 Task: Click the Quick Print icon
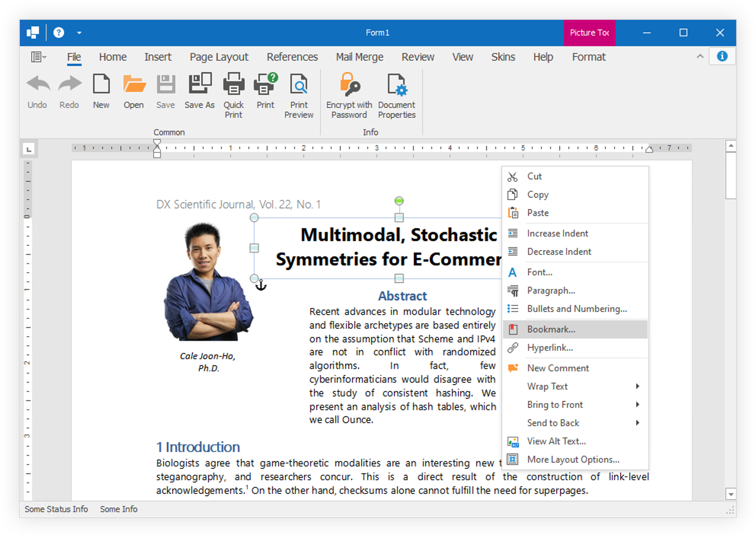click(x=233, y=85)
